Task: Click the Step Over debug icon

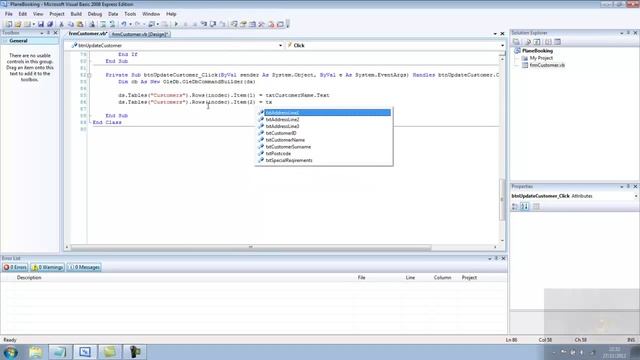Action: (x=213, y=24)
